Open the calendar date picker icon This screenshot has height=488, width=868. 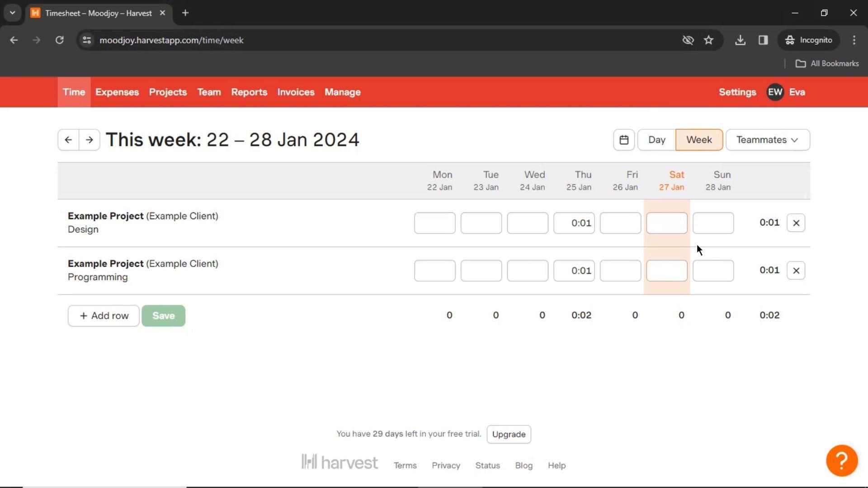[624, 140]
